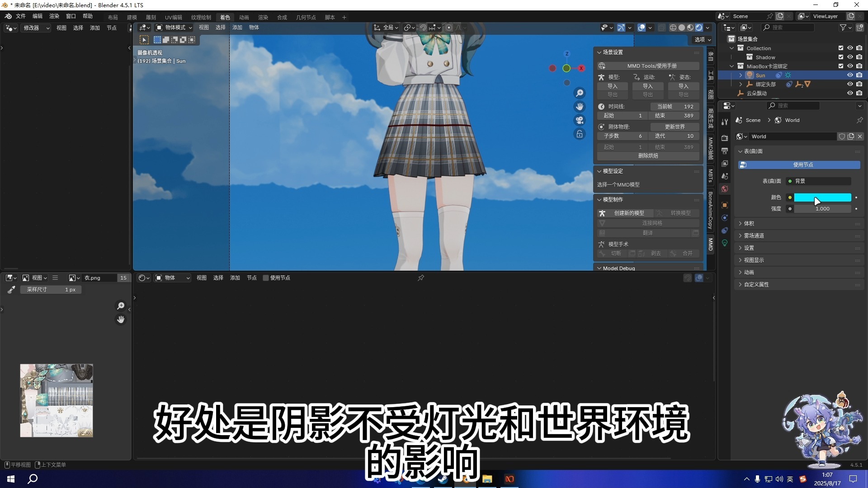The width and height of the screenshot is (868, 488).
Task: Click the 删除烘焙 button
Action: tap(648, 156)
